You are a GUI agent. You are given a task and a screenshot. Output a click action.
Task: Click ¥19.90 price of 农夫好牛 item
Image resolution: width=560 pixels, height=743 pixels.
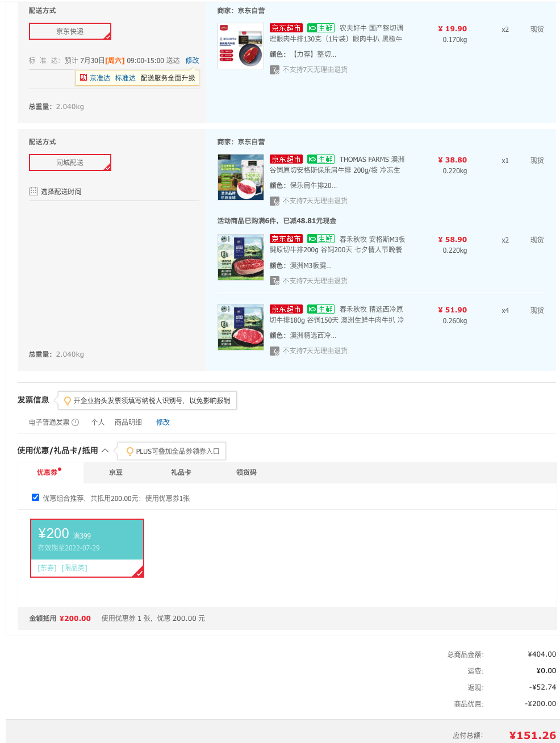[452, 28]
